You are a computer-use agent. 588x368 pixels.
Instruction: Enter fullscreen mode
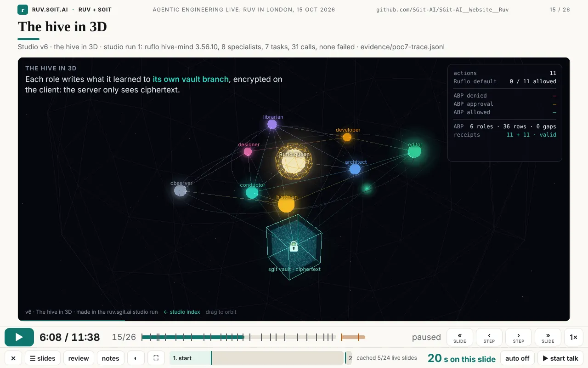pyautogui.click(x=156, y=358)
